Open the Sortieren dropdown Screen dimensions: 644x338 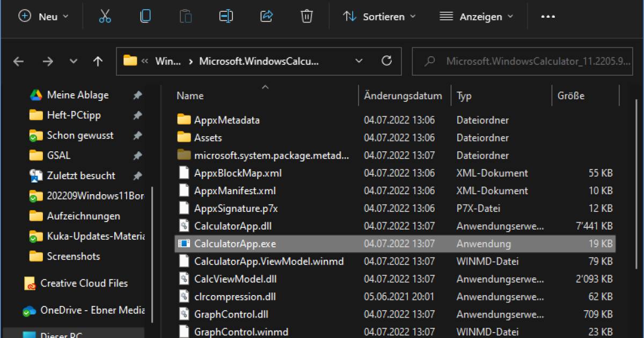[x=379, y=17]
